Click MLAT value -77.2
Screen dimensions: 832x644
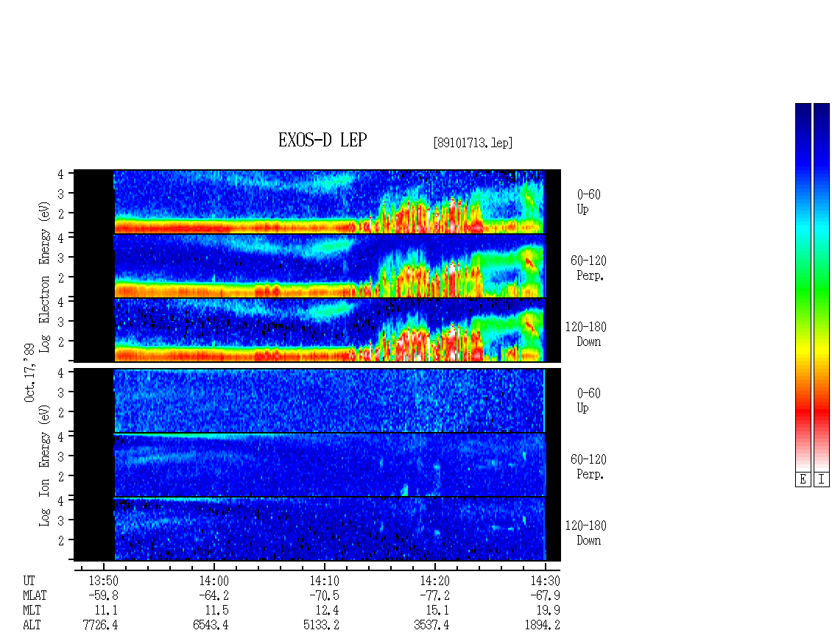434,595
